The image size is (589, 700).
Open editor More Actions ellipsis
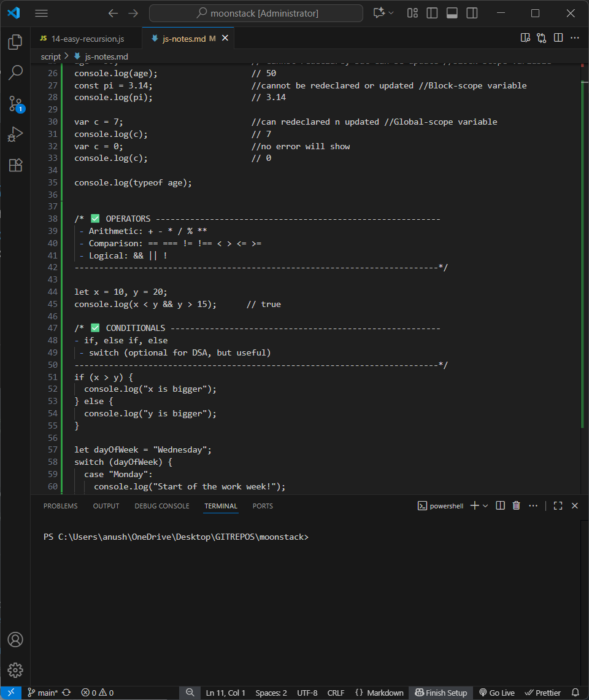tap(575, 38)
